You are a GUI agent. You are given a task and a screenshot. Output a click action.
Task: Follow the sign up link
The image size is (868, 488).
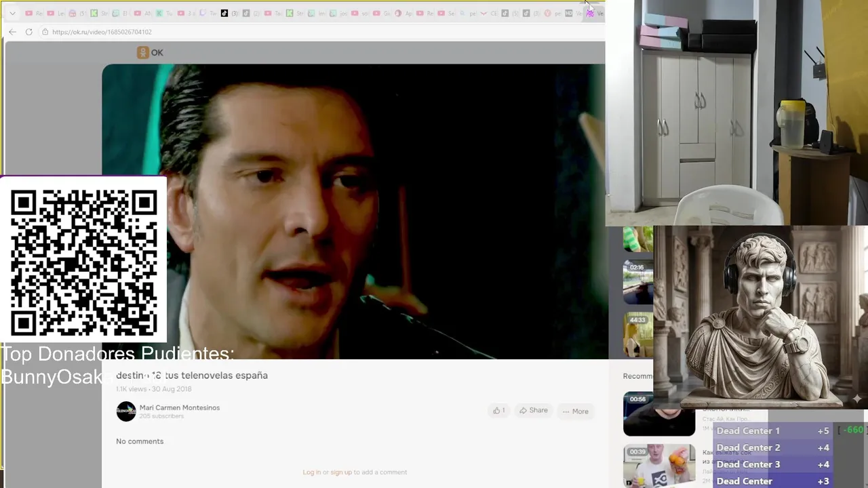341,472
